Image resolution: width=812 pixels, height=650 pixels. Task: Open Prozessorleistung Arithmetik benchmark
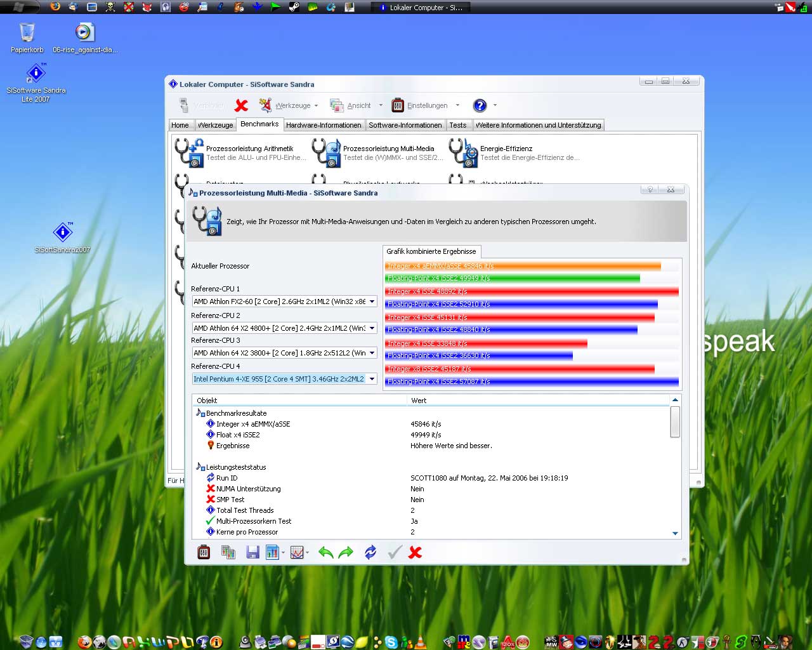(241, 153)
